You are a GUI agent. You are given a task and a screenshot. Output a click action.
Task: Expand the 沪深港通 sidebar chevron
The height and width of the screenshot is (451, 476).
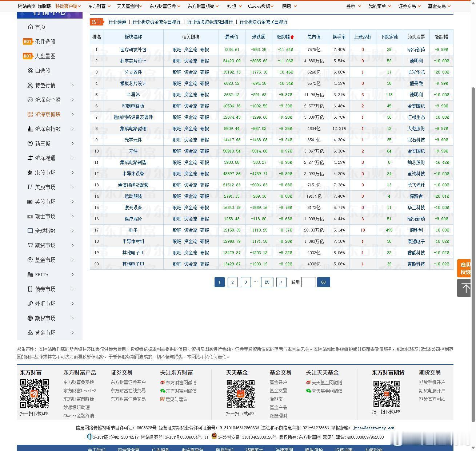click(72, 158)
